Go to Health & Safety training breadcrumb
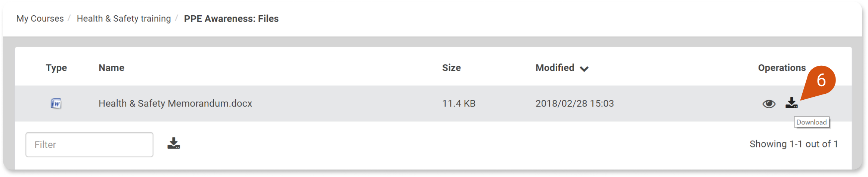 click(124, 19)
